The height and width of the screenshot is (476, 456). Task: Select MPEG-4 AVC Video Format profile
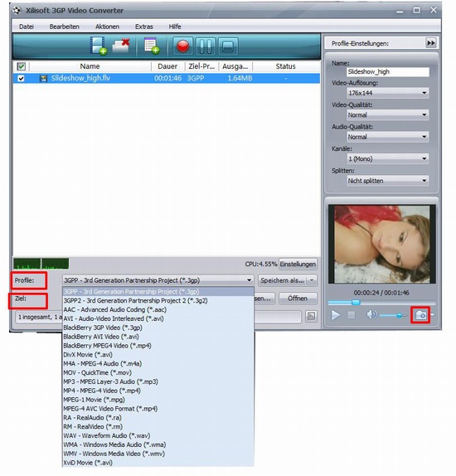(158, 409)
